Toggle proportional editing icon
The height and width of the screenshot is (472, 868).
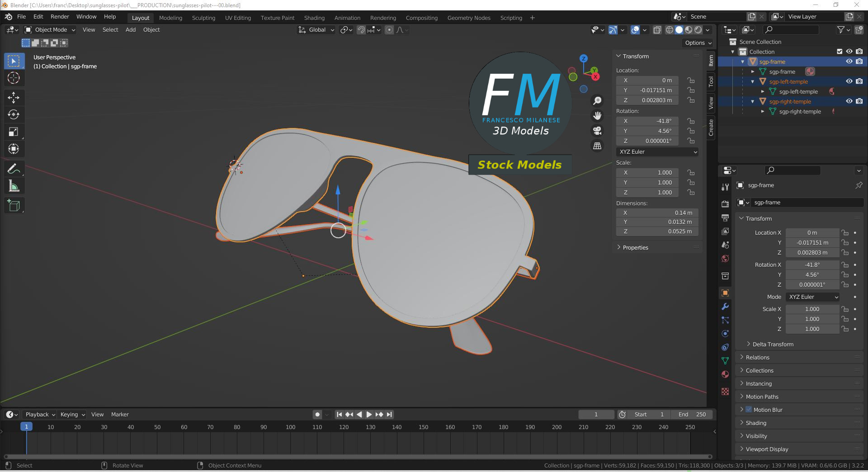pyautogui.click(x=389, y=30)
